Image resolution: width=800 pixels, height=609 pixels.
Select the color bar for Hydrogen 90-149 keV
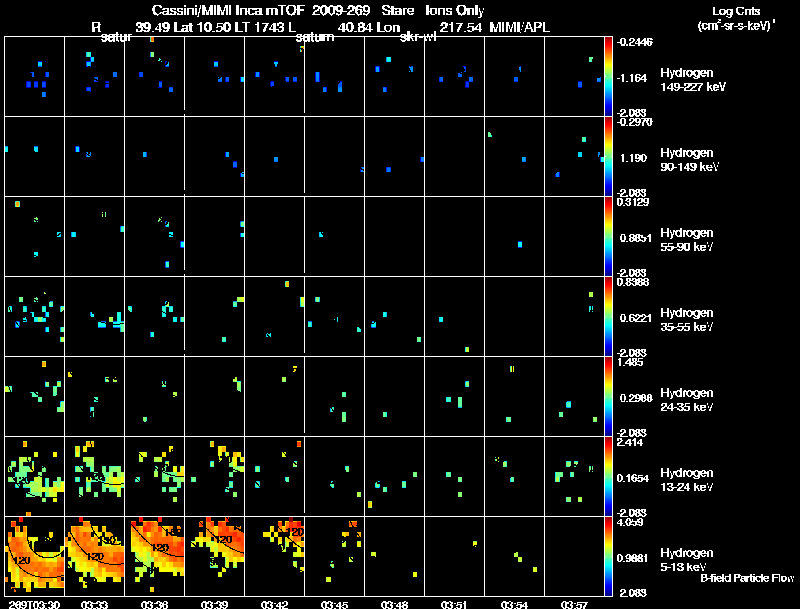click(608, 157)
